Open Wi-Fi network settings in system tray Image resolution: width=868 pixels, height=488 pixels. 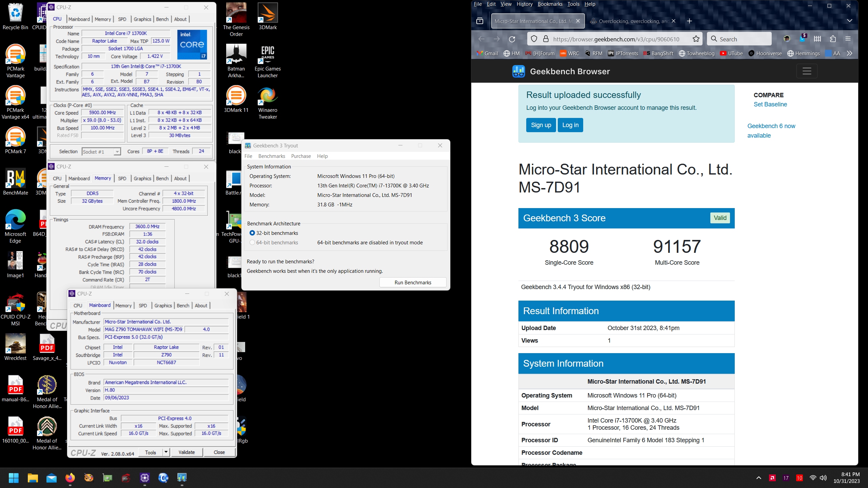[813, 478]
